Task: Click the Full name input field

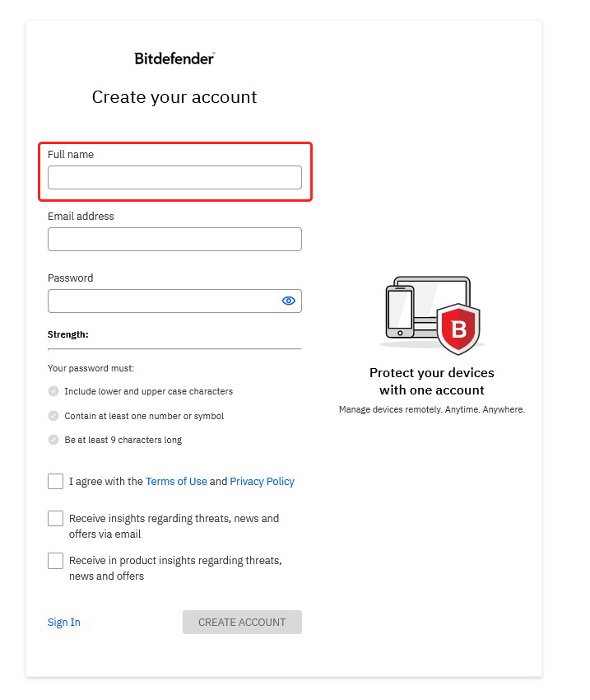Action: (174, 177)
